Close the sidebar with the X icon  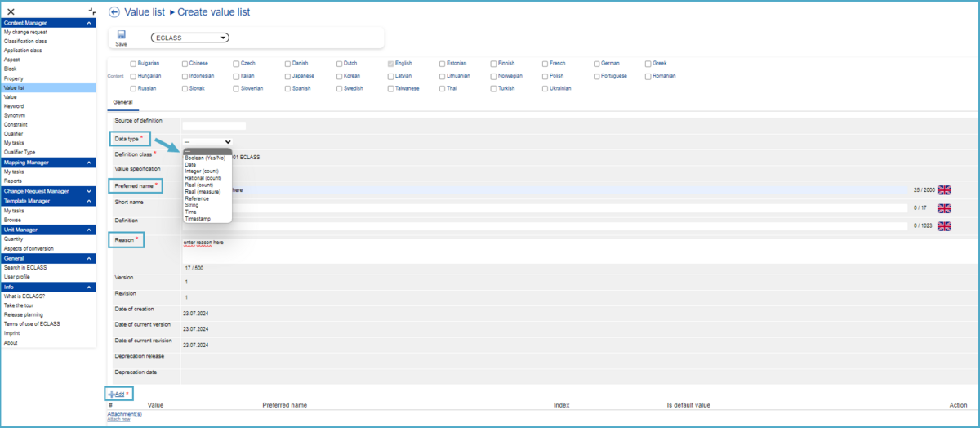(x=11, y=11)
